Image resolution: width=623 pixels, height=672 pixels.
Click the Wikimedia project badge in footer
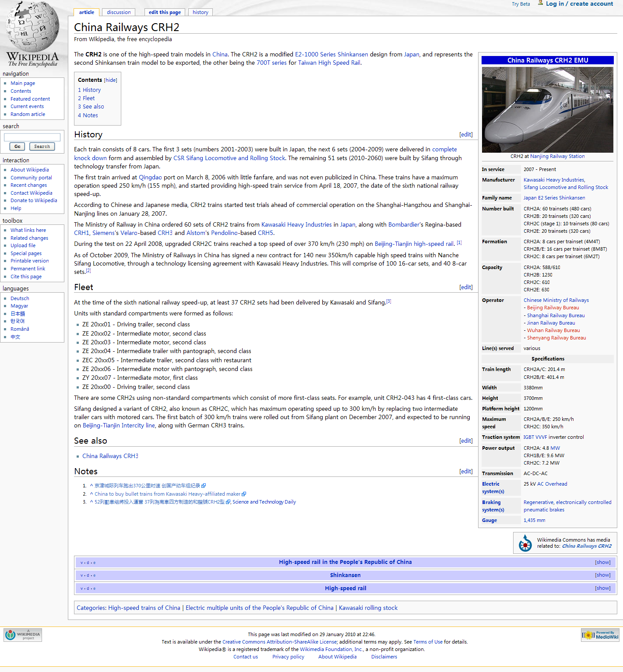point(23,635)
